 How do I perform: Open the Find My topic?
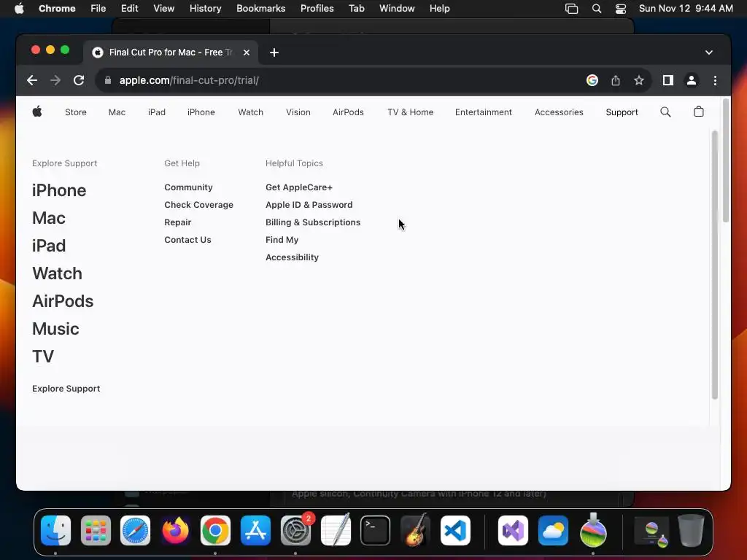(282, 240)
